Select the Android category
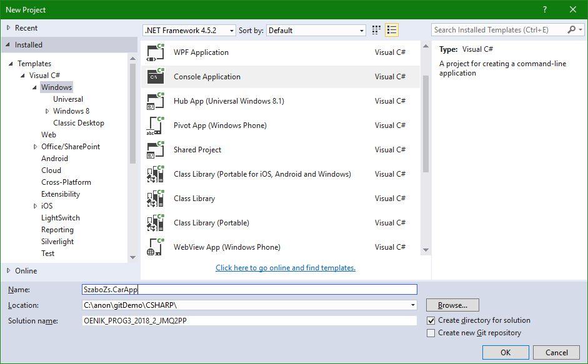Screen dimensions: 588x364 point(55,159)
